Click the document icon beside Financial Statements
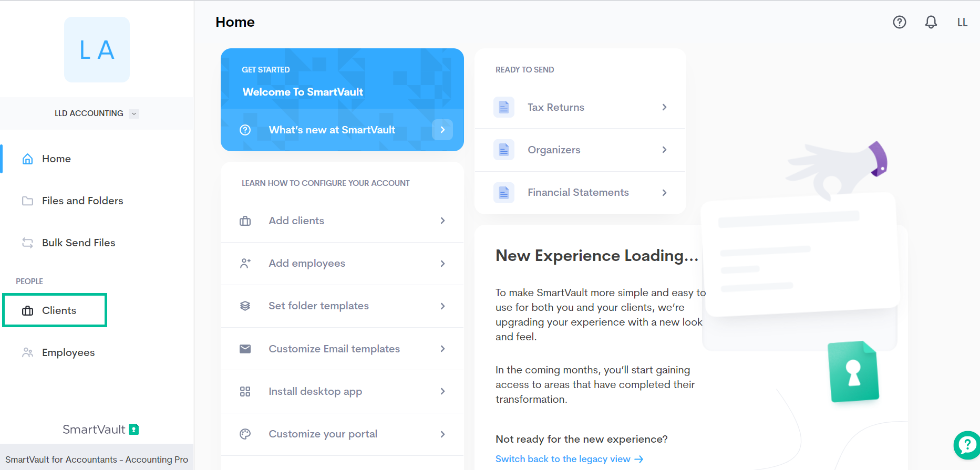The width and height of the screenshot is (980, 470). (x=504, y=193)
